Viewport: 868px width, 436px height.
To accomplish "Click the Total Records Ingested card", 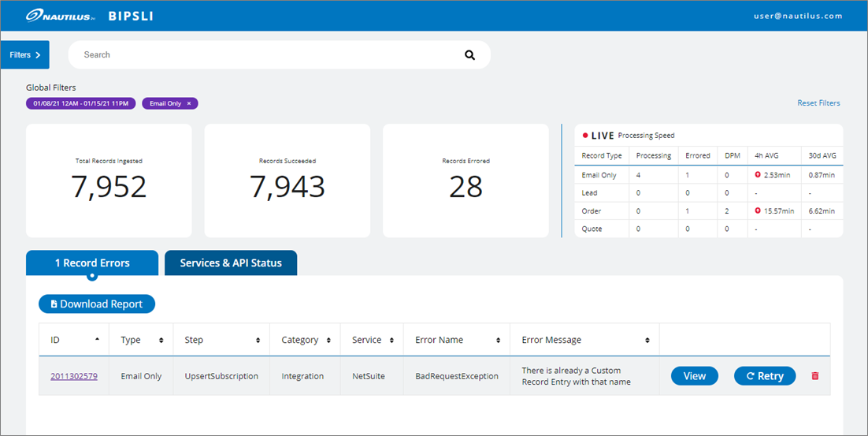I will point(109,181).
